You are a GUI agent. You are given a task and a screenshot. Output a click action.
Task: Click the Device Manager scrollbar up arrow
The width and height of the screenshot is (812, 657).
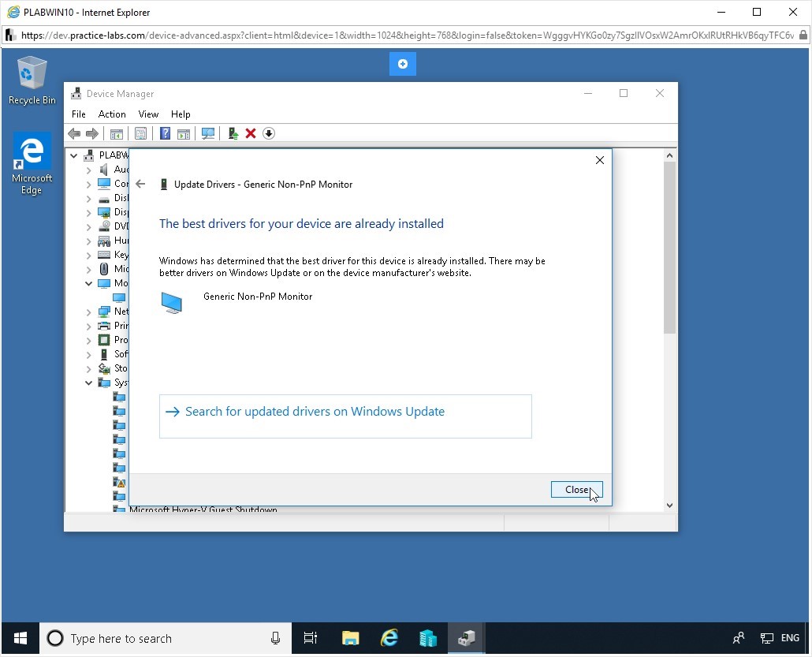click(x=669, y=155)
